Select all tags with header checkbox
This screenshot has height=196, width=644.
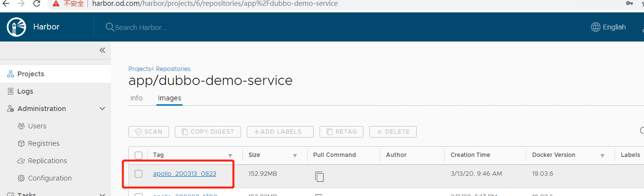click(x=139, y=155)
